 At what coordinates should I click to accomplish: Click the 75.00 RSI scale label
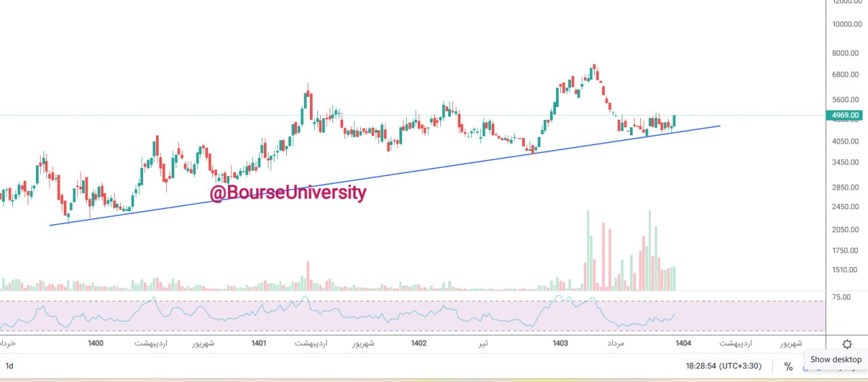click(842, 297)
